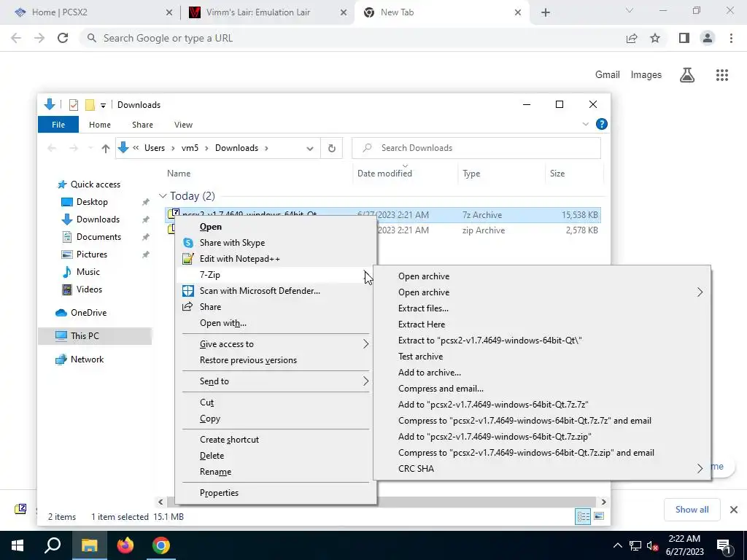The height and width of the screenshot is (560, 747).
Task: Switch to details view icon
Action: (583, 517)
